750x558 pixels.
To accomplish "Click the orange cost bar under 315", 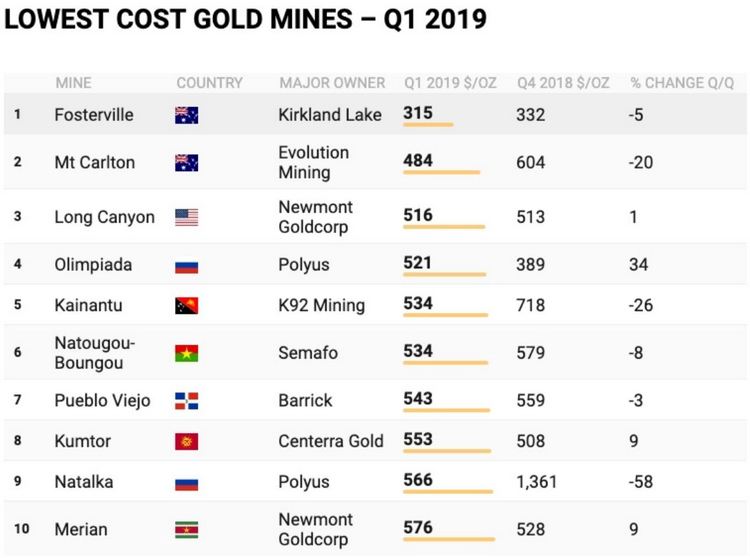I will pyautogui.click(x=428, y=125).
